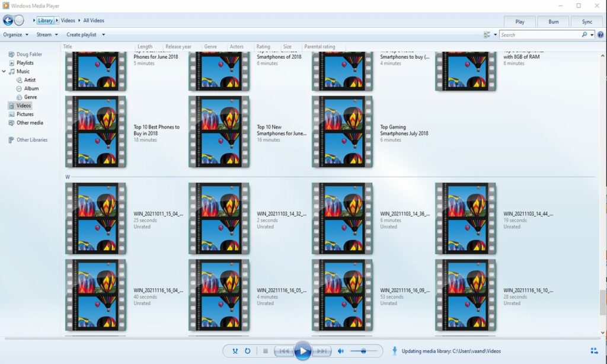Click Create playlist button
Viewport: 607px width, 364px height.
tap(81, 34)
